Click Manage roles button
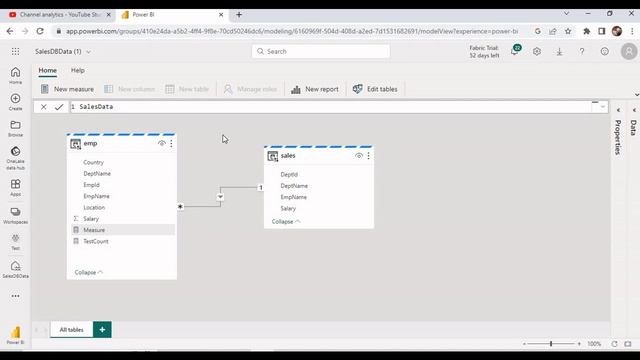 (x=250, y=89)
